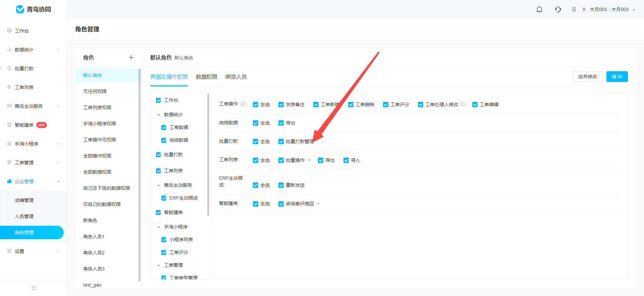Toggle the 工单删除 checkbox

coord(351,104)
